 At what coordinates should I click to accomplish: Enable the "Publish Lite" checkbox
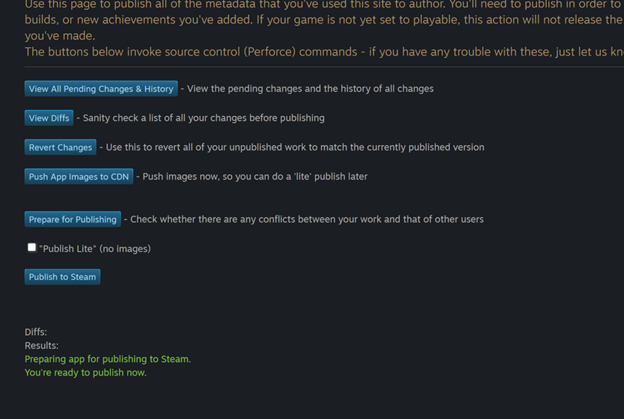pyautogui.click(x=32, y=247)
